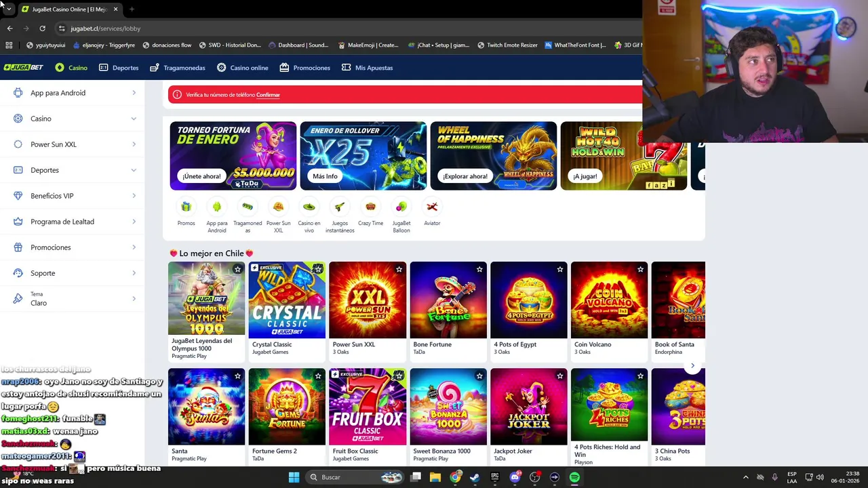The image size is (868, 488).
Task: Open Programa de Lealtad in sidebar
Action: pos(73,222)
